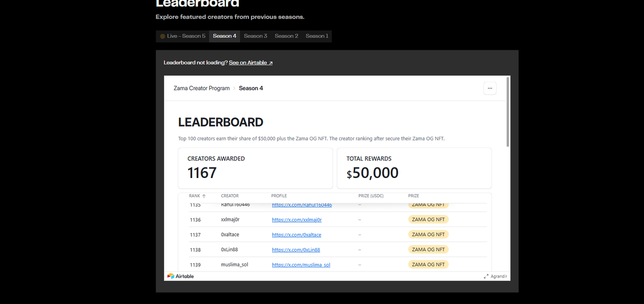The height and width of the screenshot is (304, 644).
Task: Click the rank 1138 cell
Action: [195, 250]
